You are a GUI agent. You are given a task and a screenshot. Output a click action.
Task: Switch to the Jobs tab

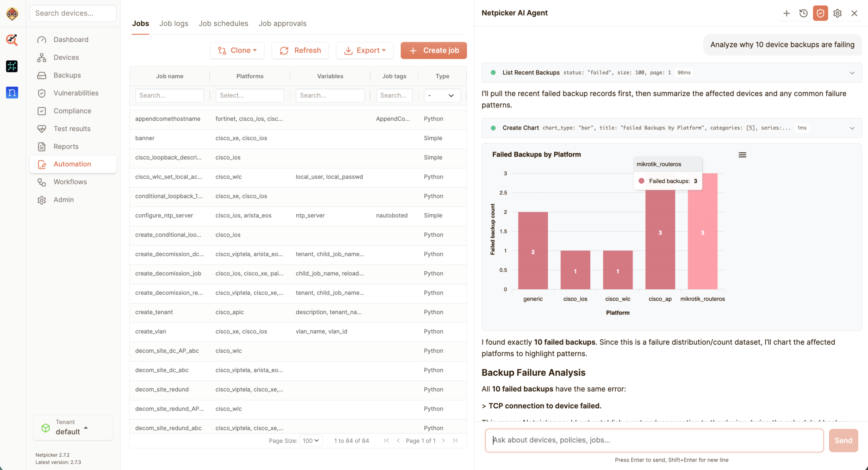pos(140,23)
